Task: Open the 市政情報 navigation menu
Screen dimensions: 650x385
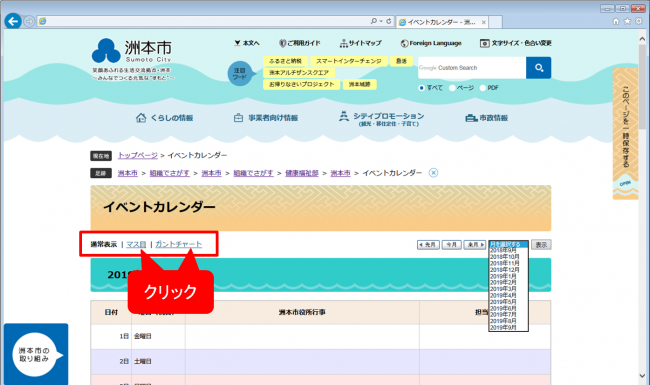Action: tap(486, 118)
